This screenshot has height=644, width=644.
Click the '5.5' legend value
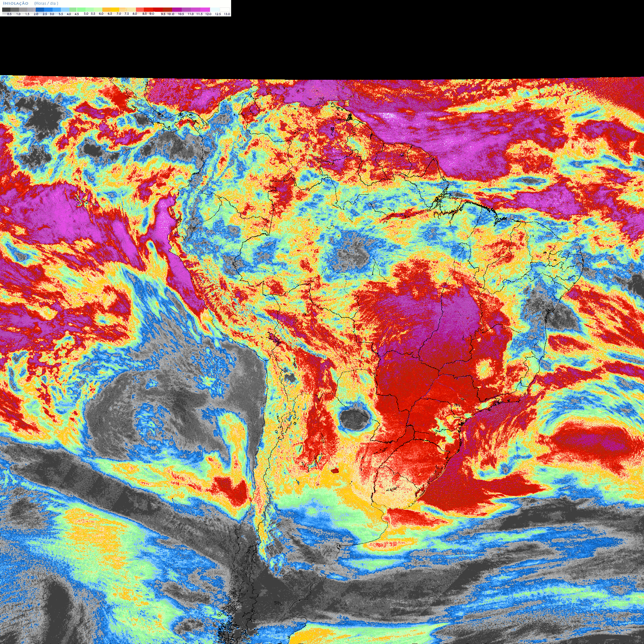(x=93, y=14)
